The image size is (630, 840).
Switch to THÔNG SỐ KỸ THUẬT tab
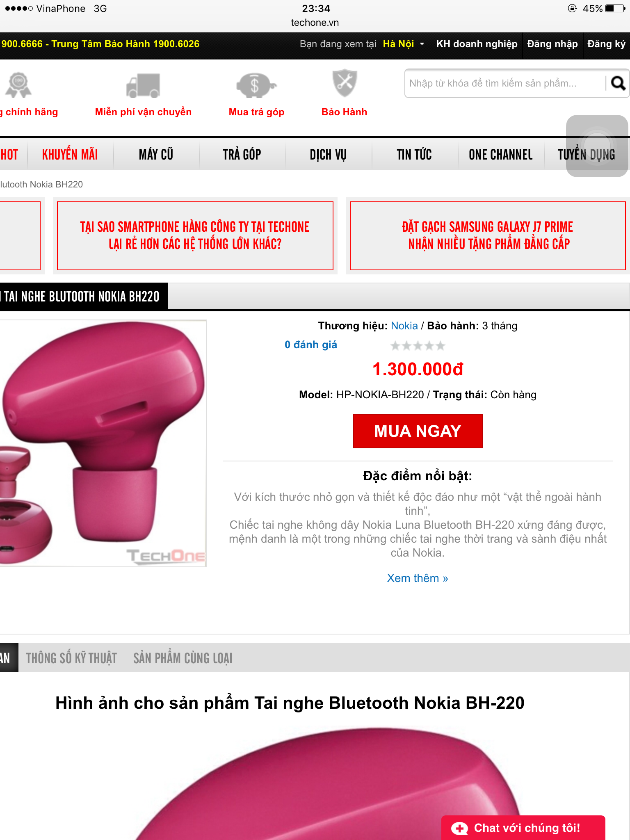coord(71,658)
